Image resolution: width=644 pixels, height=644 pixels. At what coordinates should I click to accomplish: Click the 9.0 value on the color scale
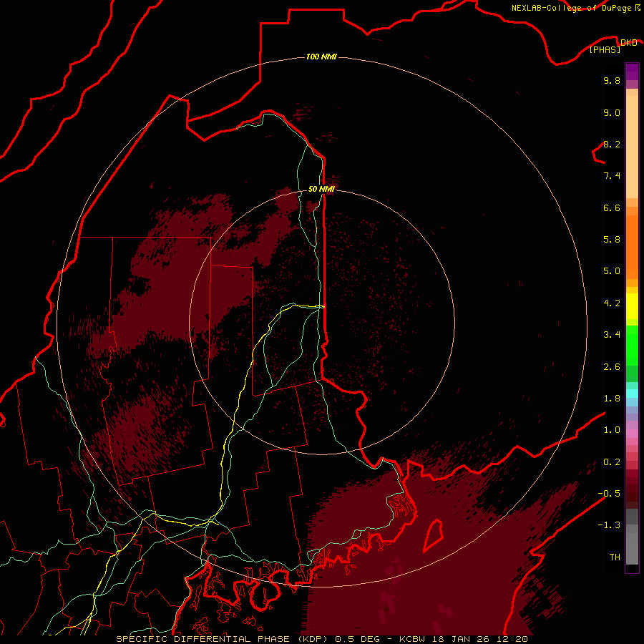click(612, 112)
